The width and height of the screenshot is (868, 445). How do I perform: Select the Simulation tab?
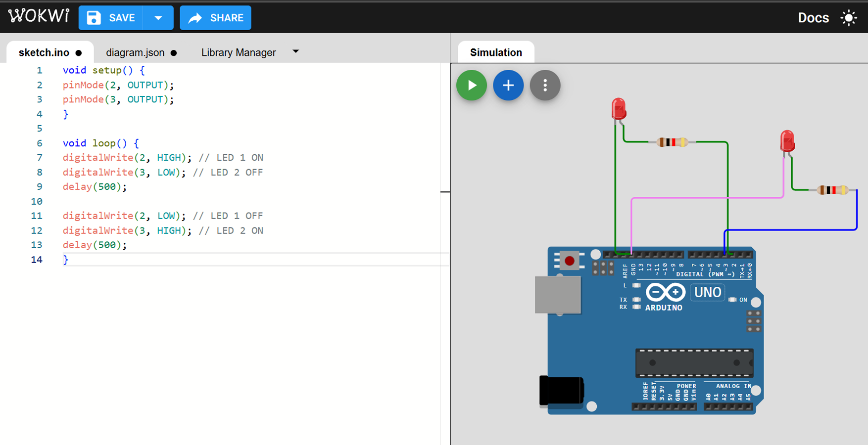(x=496, y=52)
